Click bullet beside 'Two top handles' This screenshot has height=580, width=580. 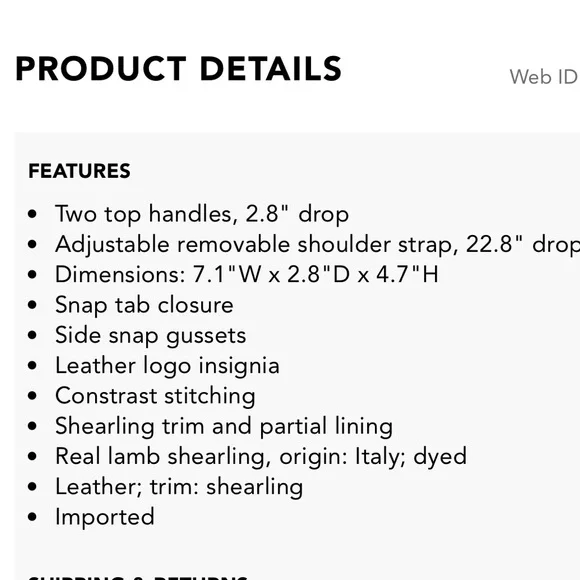[x=33, y=214]
